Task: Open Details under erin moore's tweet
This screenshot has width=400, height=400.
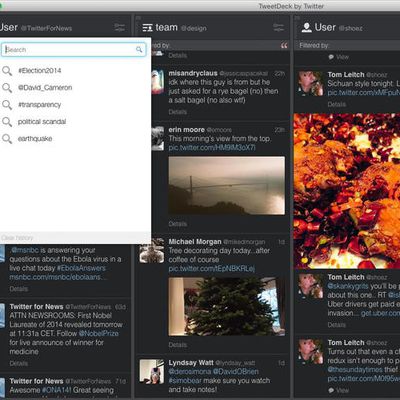Action: 177,224
